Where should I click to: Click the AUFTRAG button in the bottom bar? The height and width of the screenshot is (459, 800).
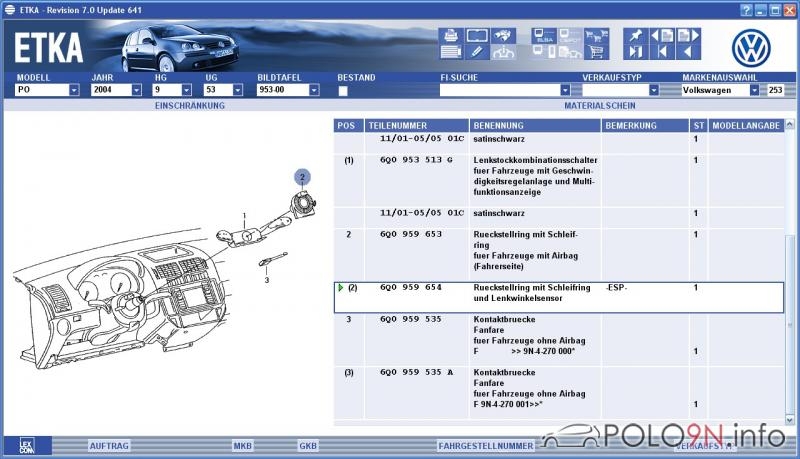tap(108, 444)
